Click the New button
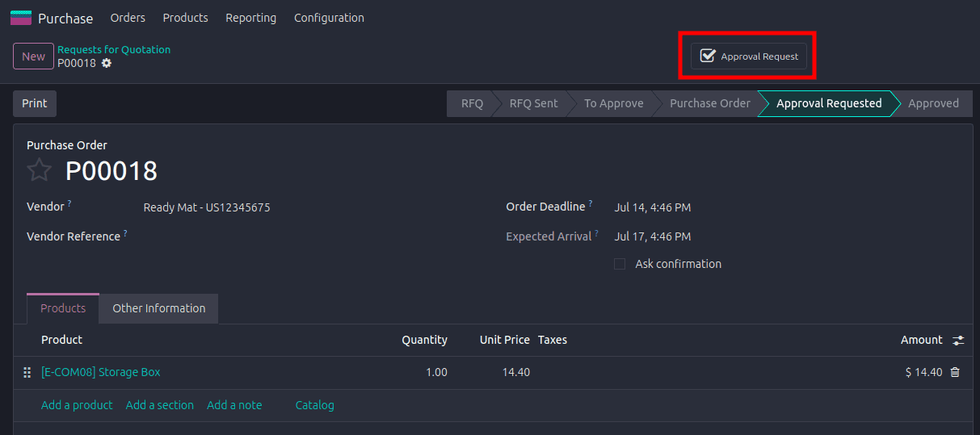Viewport: 980px width, 435px height. [33, 56]
